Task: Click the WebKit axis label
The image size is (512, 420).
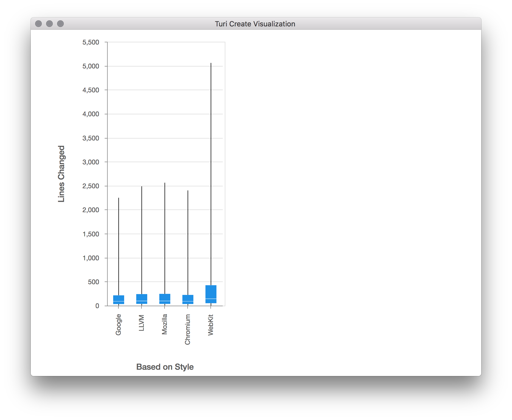Action: pyautogui.click(x=211, y=325)
